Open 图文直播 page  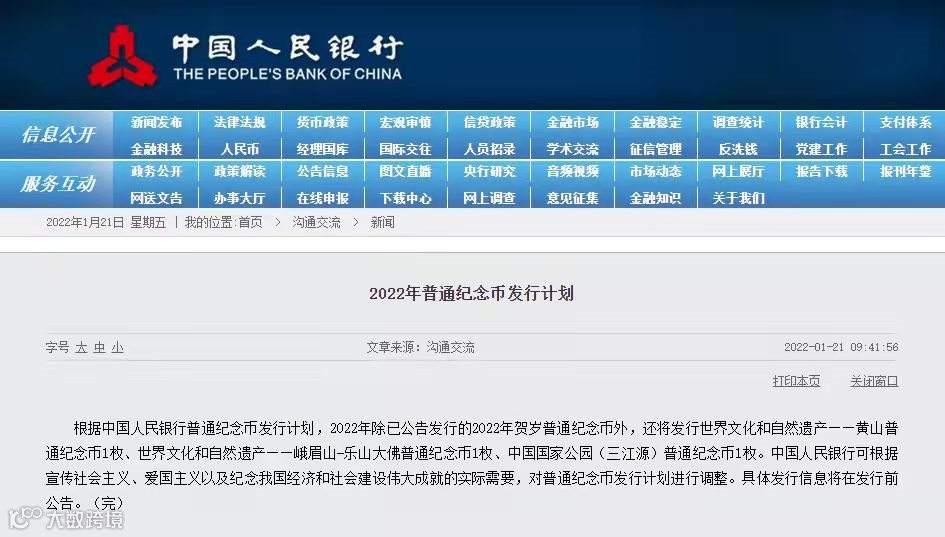click(x=406, y=172)
